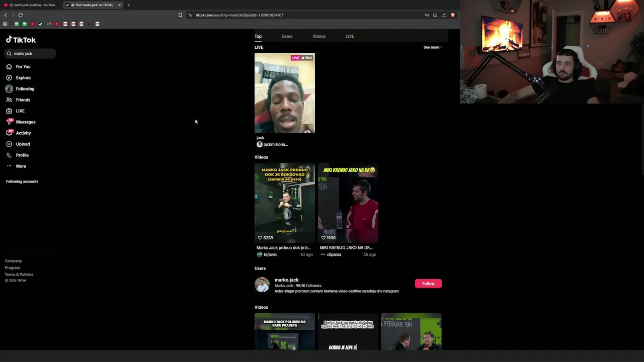Open the Brave shields lion icon
This screenshot has height=362, width=644.
452,15
